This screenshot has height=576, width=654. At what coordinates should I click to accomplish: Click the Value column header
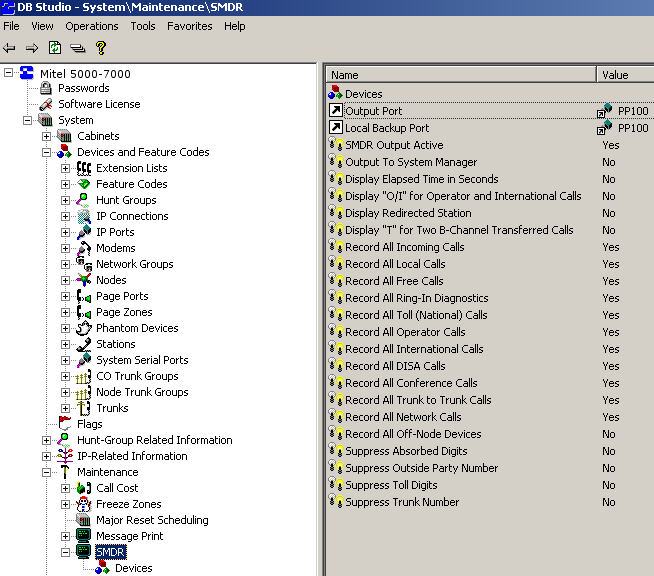click(x=624, y=75)
